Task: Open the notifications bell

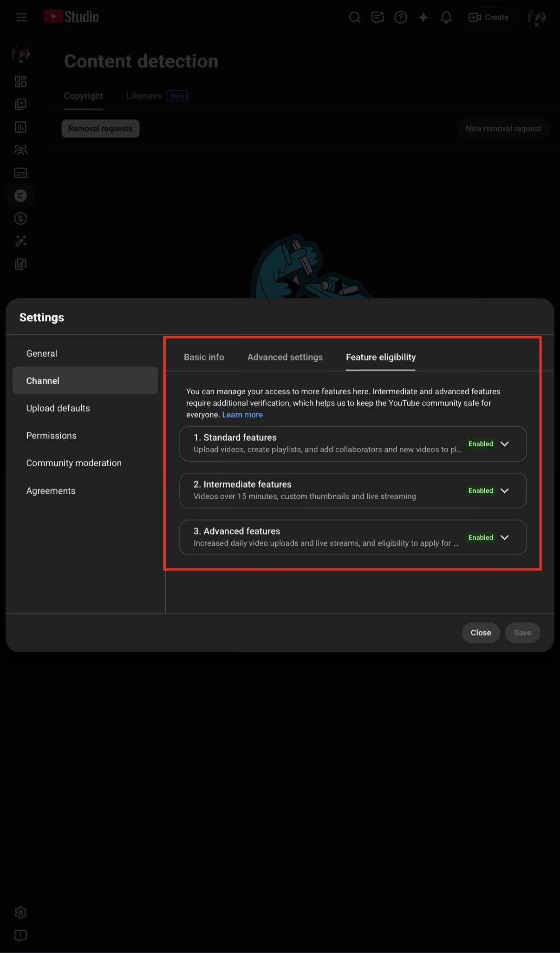Action: (x=446, y=18)
